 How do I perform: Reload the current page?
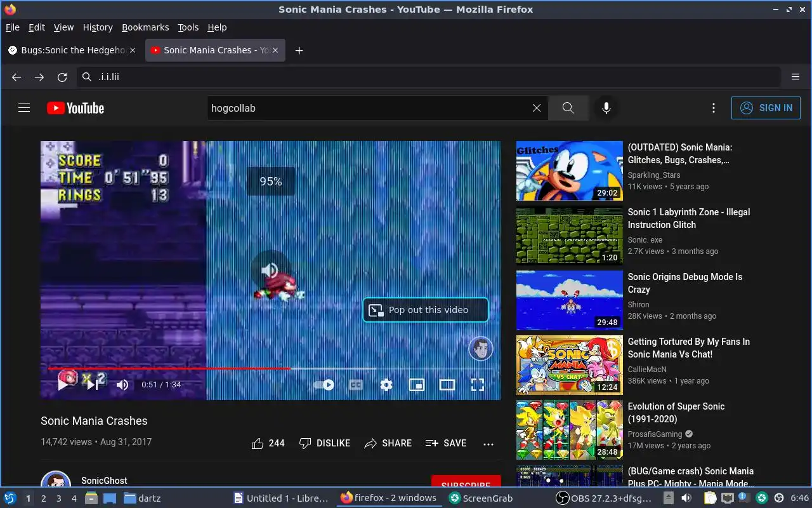[62, 77]
